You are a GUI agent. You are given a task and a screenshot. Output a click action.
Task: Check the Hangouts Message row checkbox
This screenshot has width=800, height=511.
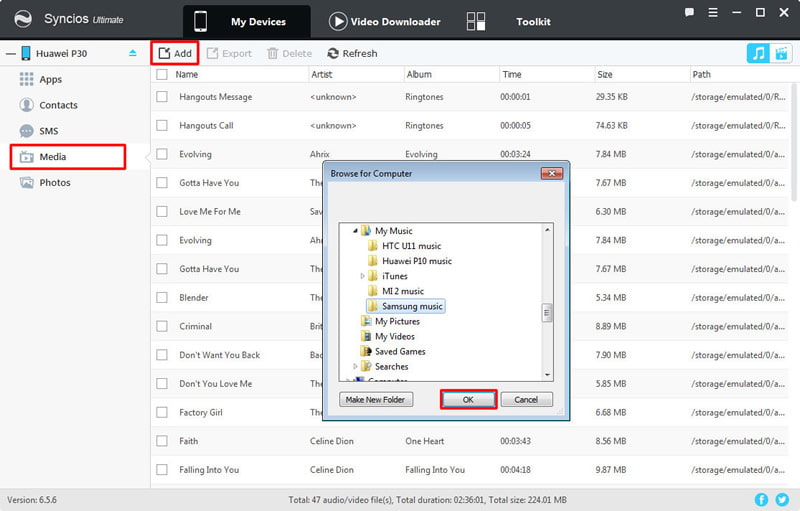click(x=162, y=96)
